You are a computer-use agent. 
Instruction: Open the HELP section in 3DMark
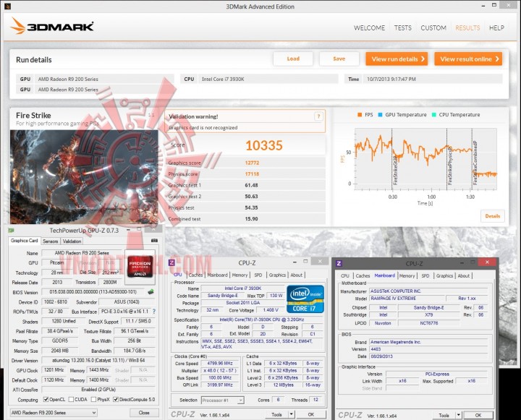496,28
